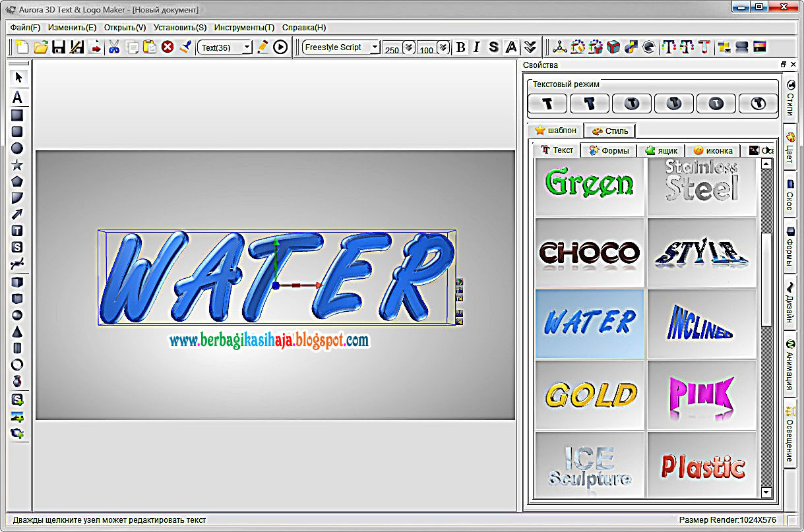Enable shadow with the S toolbar button
The height and width of the screenshot is (532, 804).
point(493,47)
